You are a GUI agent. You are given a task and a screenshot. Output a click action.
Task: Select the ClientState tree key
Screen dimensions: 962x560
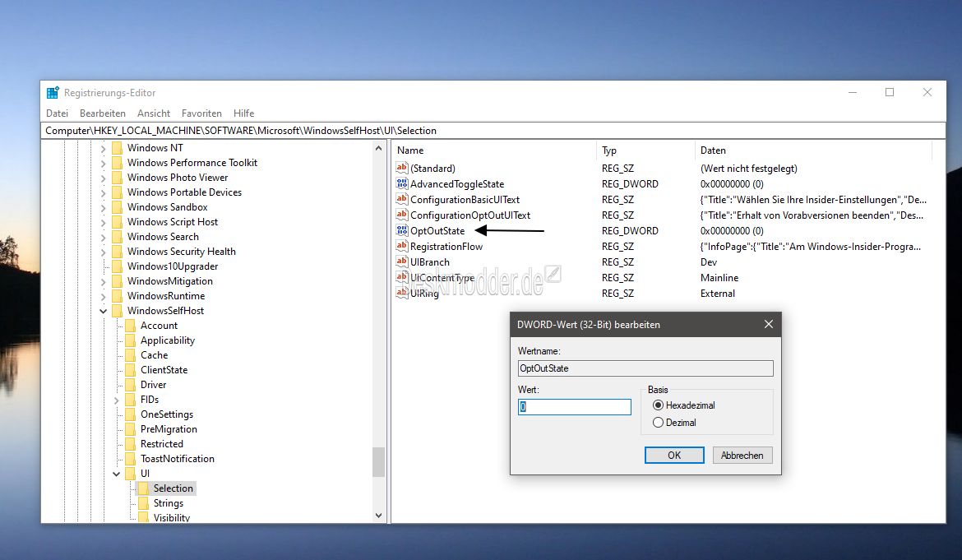[x=164, y=370]
